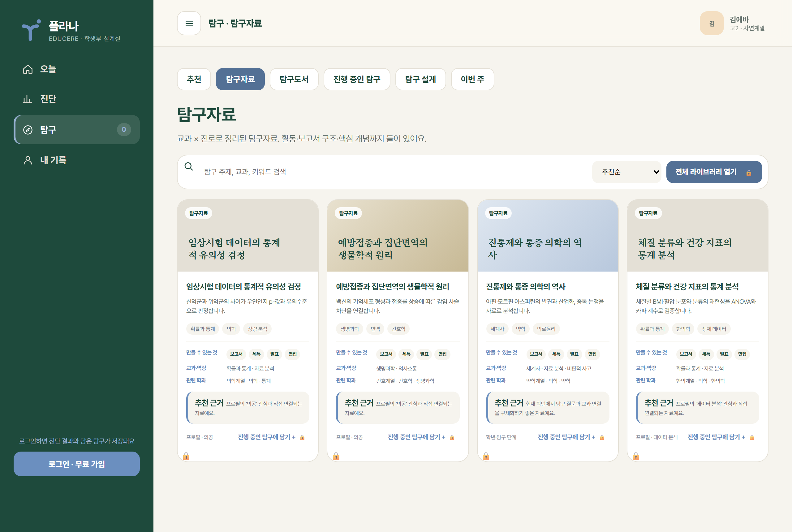Click the 플라나 logo icon

click(31, 30)
